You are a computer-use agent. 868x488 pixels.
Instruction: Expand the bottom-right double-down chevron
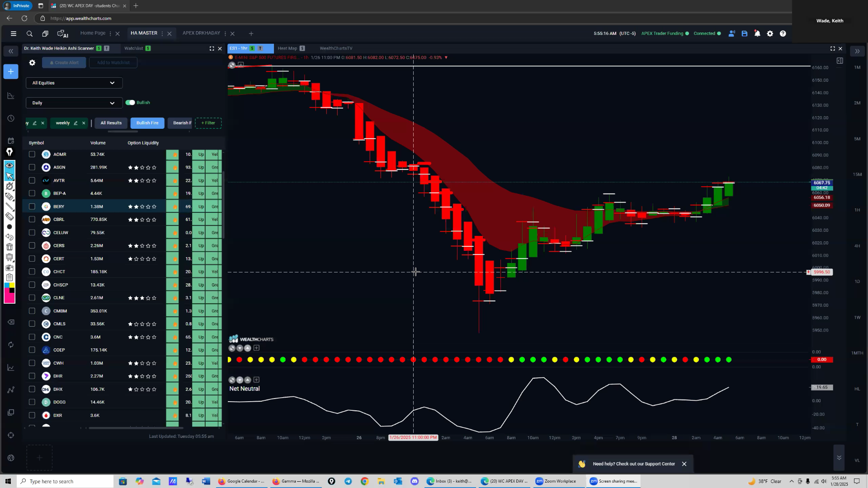839,458
